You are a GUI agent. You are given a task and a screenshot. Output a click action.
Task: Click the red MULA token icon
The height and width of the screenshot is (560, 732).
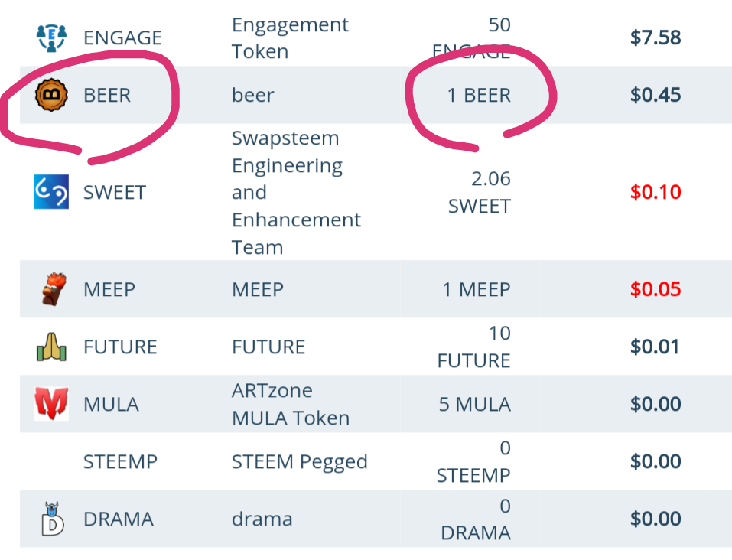click(x=52, y=404)
